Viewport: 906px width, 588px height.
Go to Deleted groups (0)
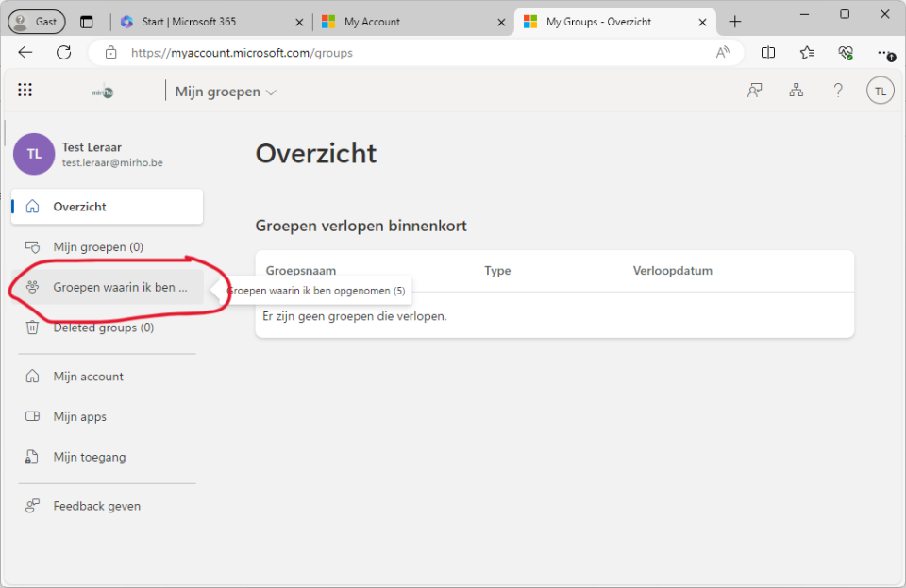pos(103,328)
